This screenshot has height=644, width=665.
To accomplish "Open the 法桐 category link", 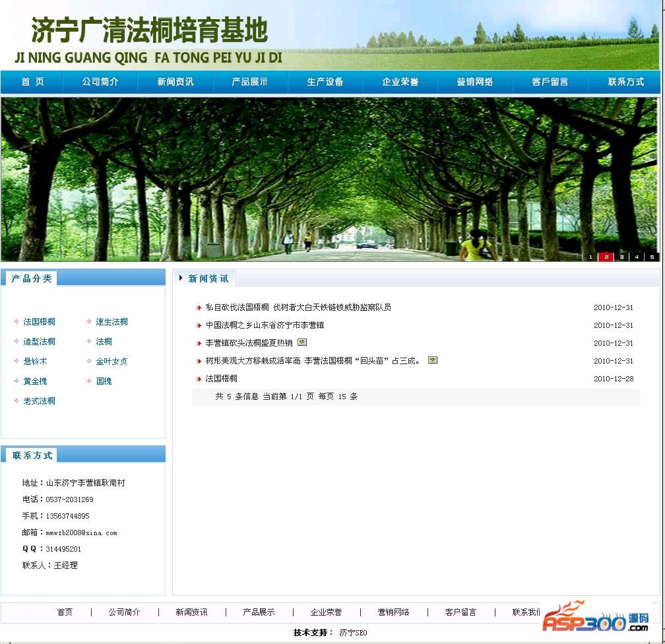I will (104, 342).
